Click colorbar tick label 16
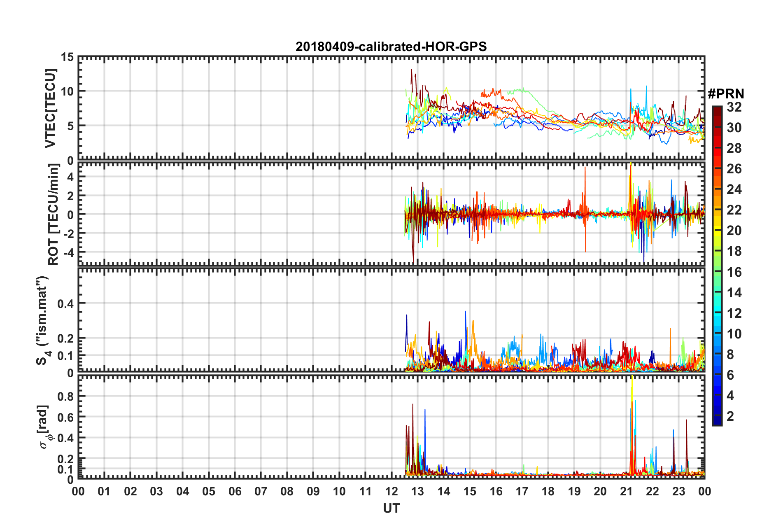 pyautogui.click(x=734, y=272)
